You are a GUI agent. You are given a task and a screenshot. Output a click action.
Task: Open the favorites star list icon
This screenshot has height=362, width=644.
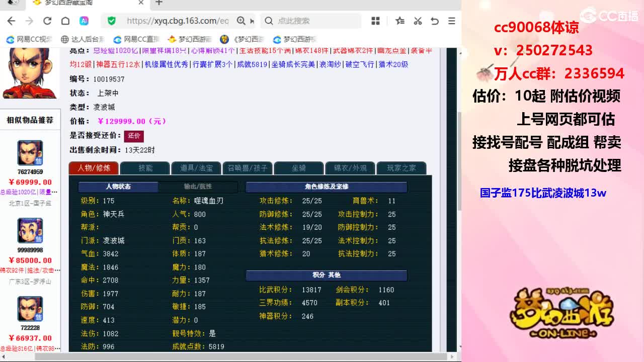(400, 21)
